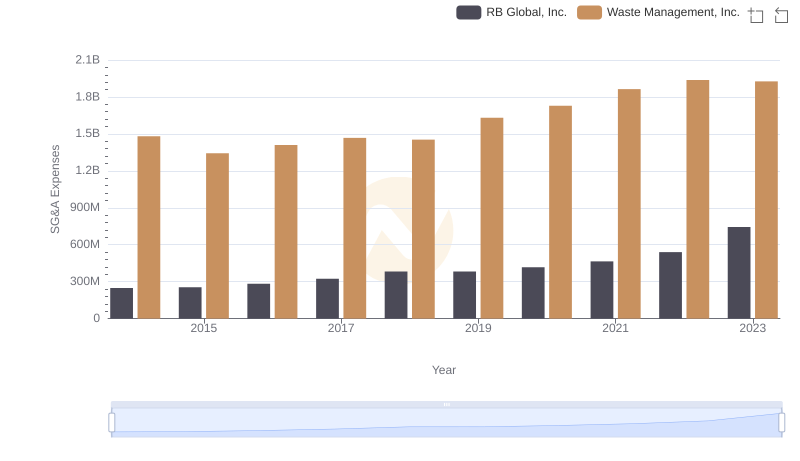This screenshot has width=800, height=461.
Task: Click the 0 y-axis label
Action: [x=96, y=318]
